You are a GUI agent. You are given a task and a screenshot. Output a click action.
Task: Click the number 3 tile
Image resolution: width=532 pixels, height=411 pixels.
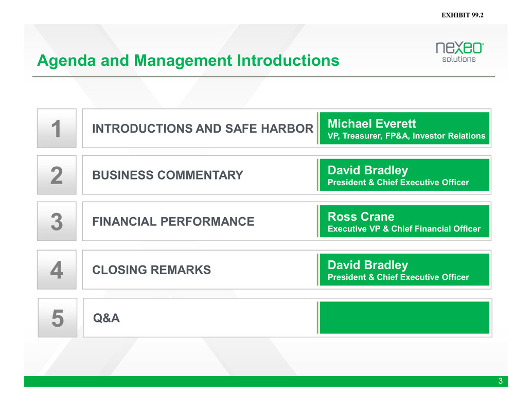57,221
